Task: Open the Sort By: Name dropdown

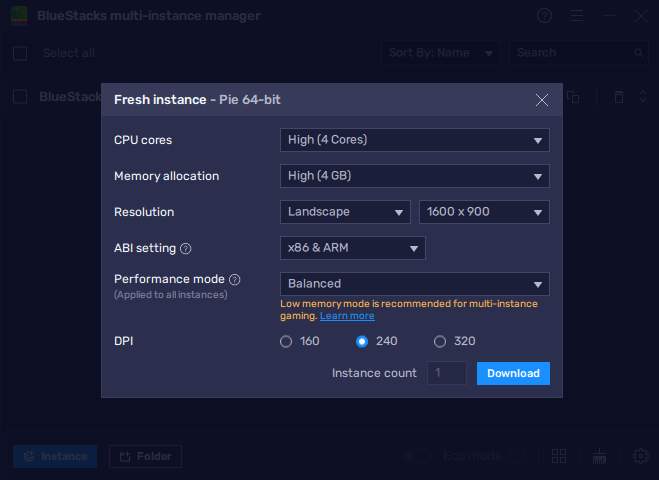Action: click(441, 53)
